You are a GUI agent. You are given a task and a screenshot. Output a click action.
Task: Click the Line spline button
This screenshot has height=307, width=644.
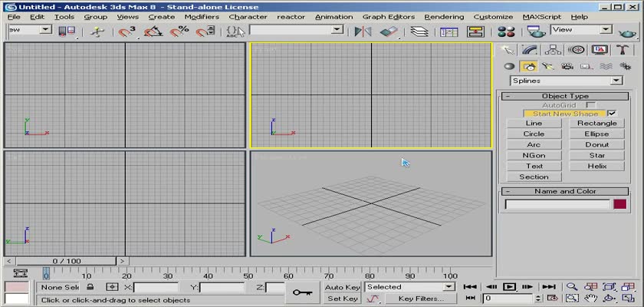534,124
